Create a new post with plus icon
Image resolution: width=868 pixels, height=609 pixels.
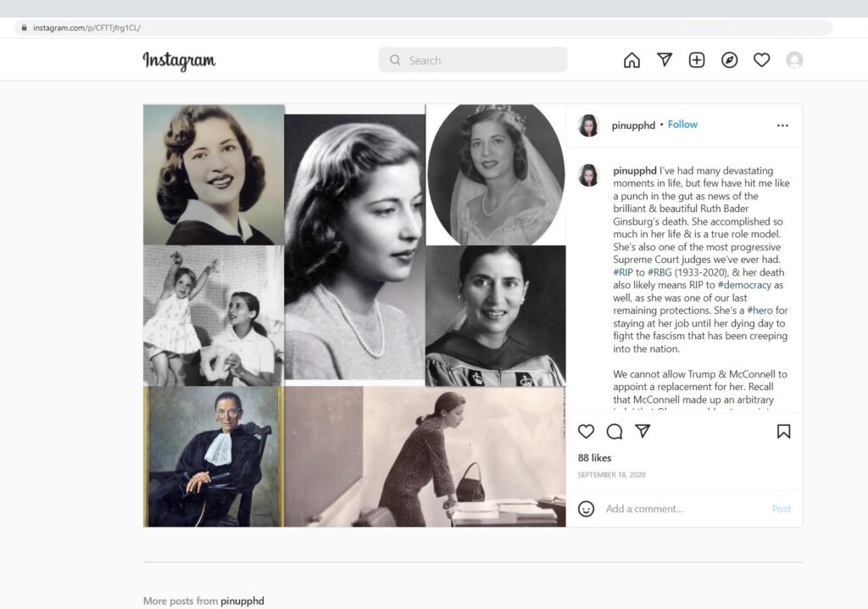click(697, 60)
